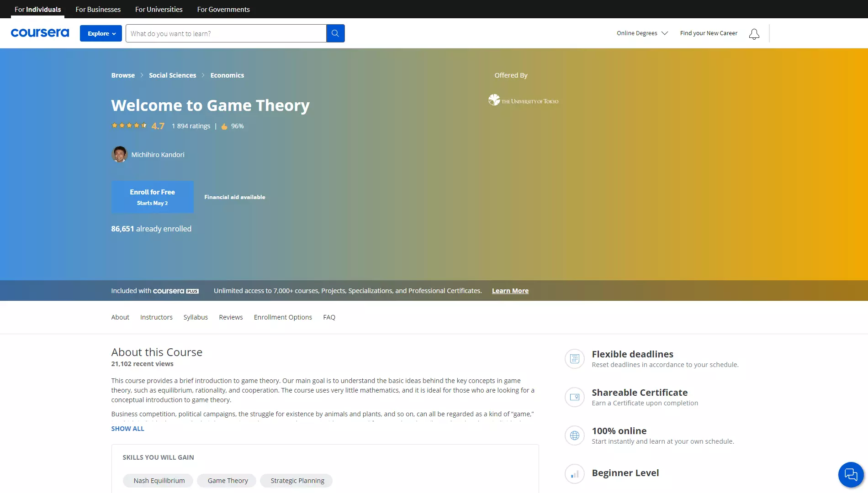Switch to For Governments tab
Viewport: 868px width, 493px height.
[x=223, y=9]
